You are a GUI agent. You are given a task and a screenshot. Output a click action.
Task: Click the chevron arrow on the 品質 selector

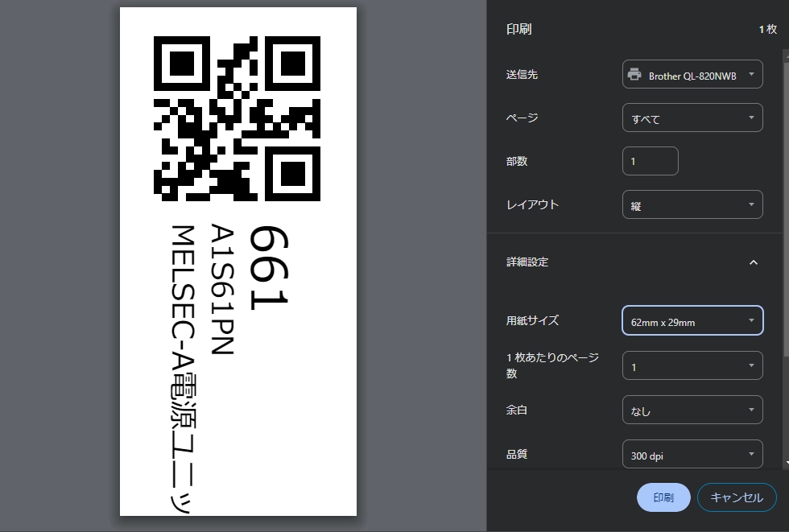pos(750,454)
